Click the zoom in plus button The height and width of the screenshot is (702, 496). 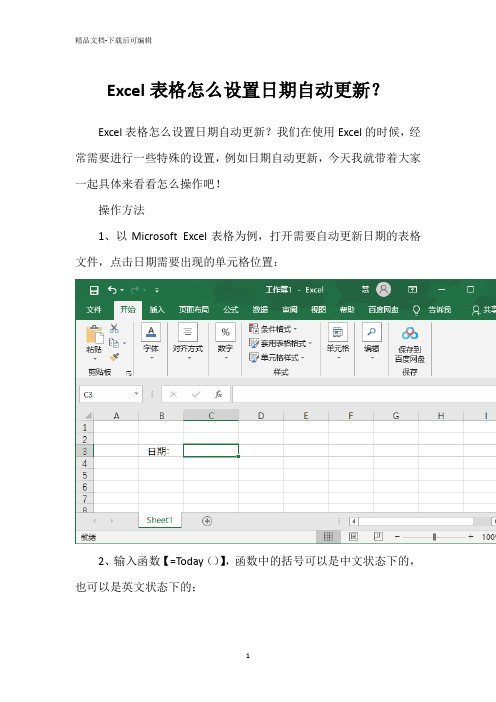pos(470,536)
